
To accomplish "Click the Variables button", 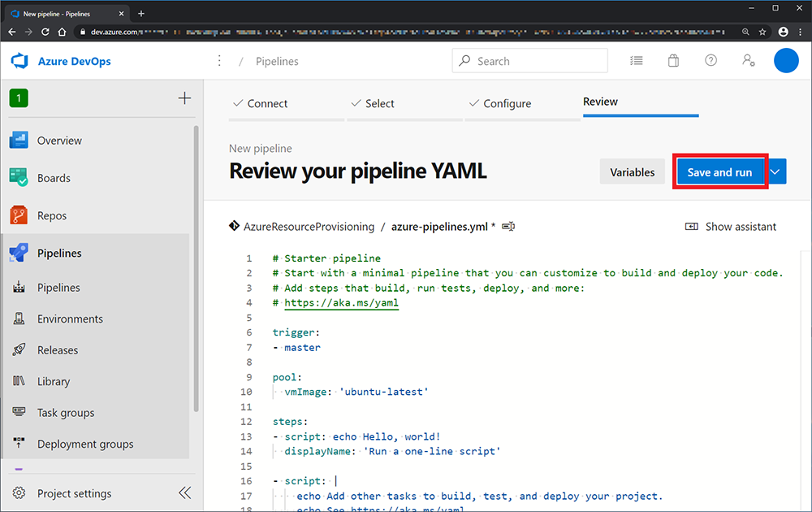I will click(633, 172).
